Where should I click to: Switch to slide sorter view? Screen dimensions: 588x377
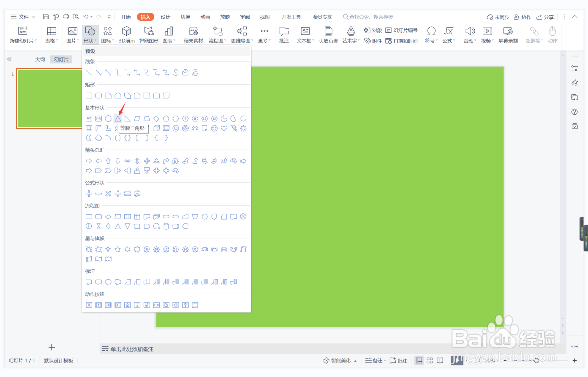[429, 360]
